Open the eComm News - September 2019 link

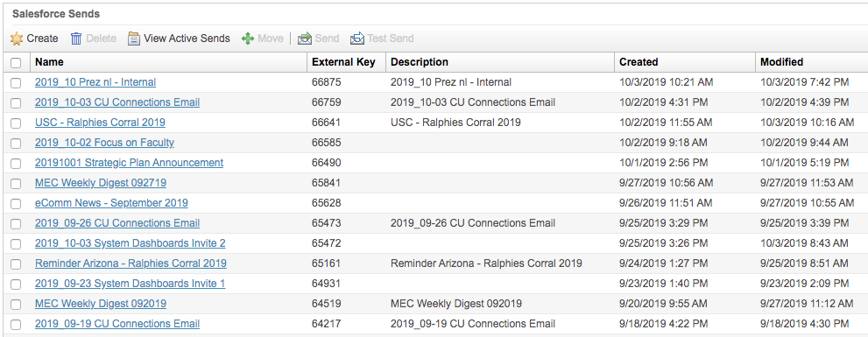tap(111, 203)
